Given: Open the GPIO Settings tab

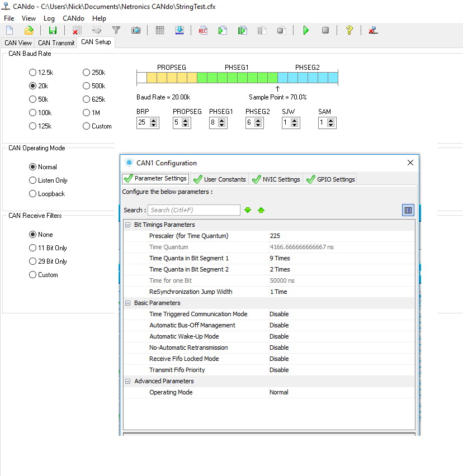Looking at the screenshot, I should 330,179.
